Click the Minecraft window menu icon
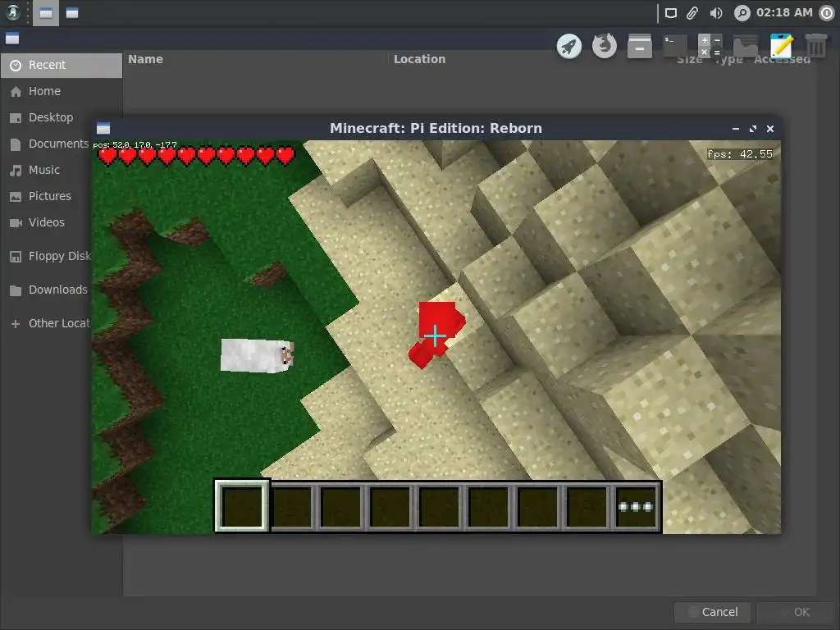Image resolution: width=840 pixels, height=630 pixels. coord(103,129)
